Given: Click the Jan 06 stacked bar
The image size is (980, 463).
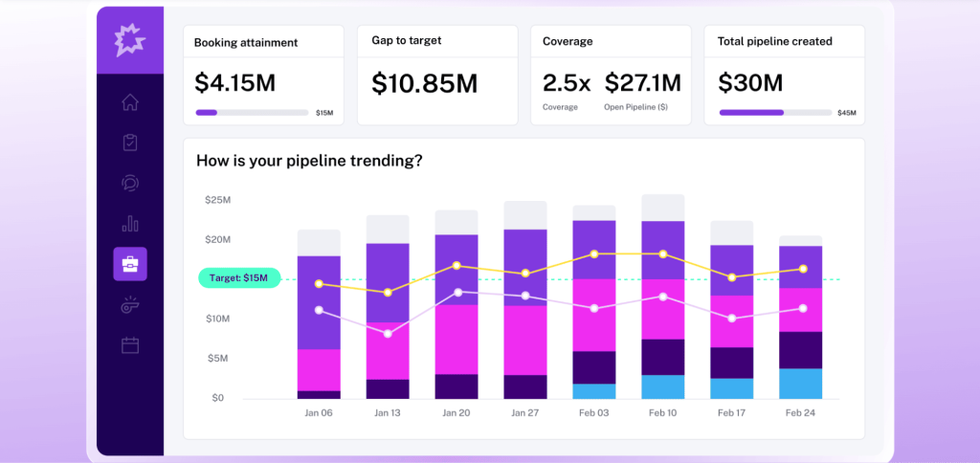Looking at the screenshot, I should click(319, 316).
